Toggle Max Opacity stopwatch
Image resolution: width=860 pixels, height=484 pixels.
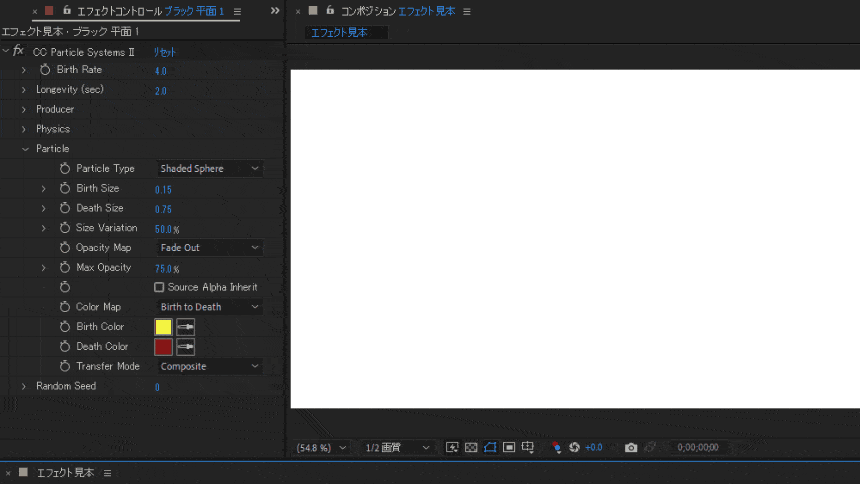point(65,267)
